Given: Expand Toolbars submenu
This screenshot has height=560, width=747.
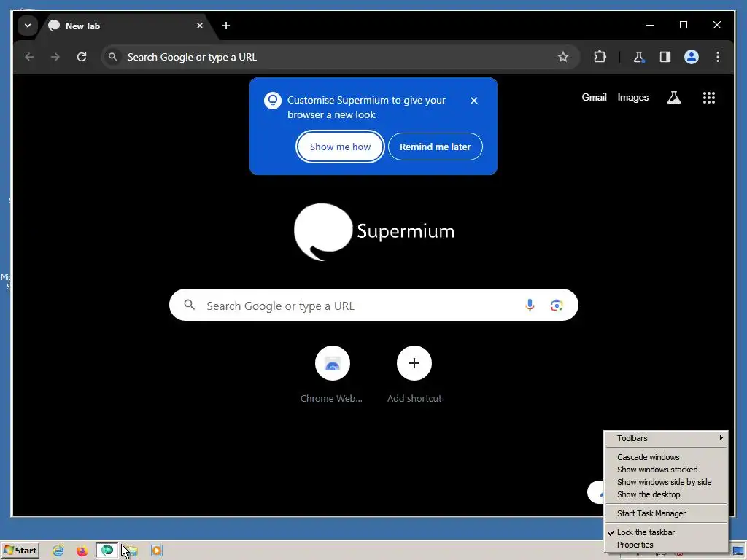Looking at the screenshot, I should click(x=666, y=438).
